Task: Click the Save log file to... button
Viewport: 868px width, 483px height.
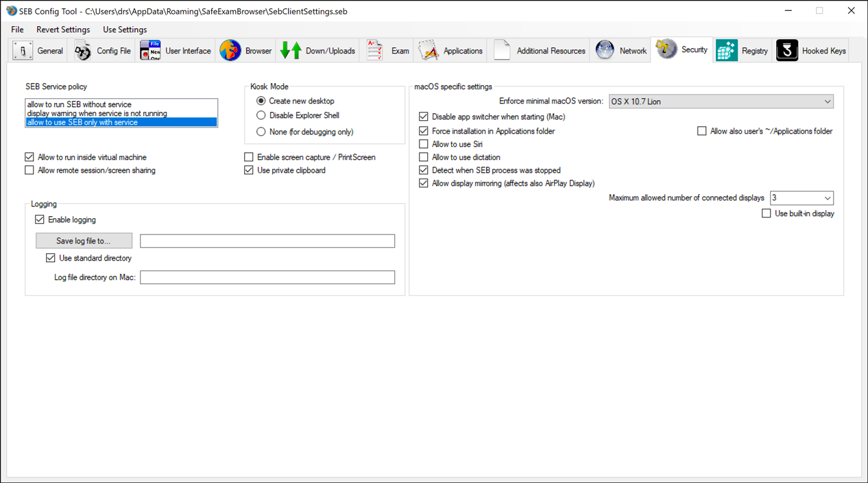Action: (x=84, y=241)
